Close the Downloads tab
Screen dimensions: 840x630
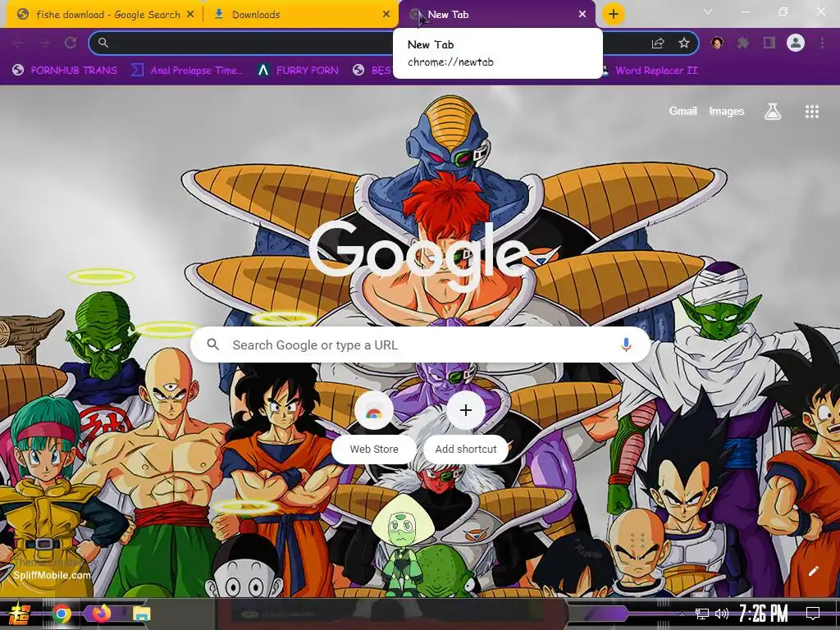tap(386, 15)
